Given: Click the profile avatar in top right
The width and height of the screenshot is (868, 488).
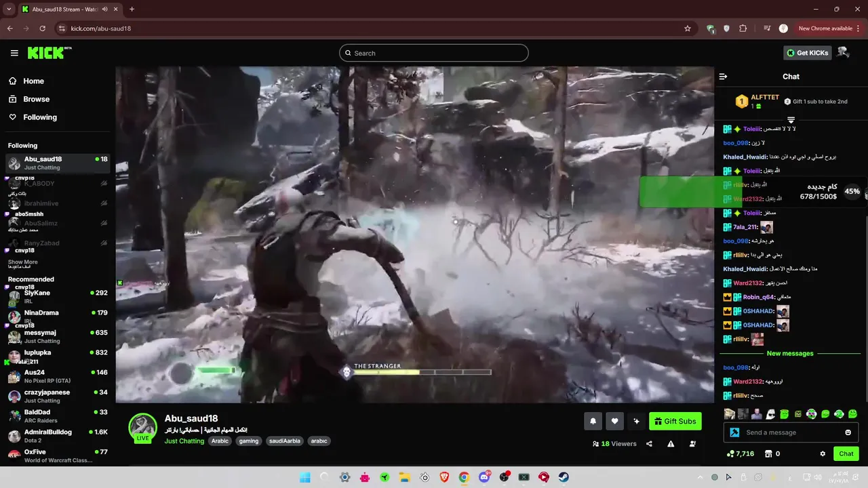Looking at the screenshot, I should pyautogui.click(x=843, y=52).
